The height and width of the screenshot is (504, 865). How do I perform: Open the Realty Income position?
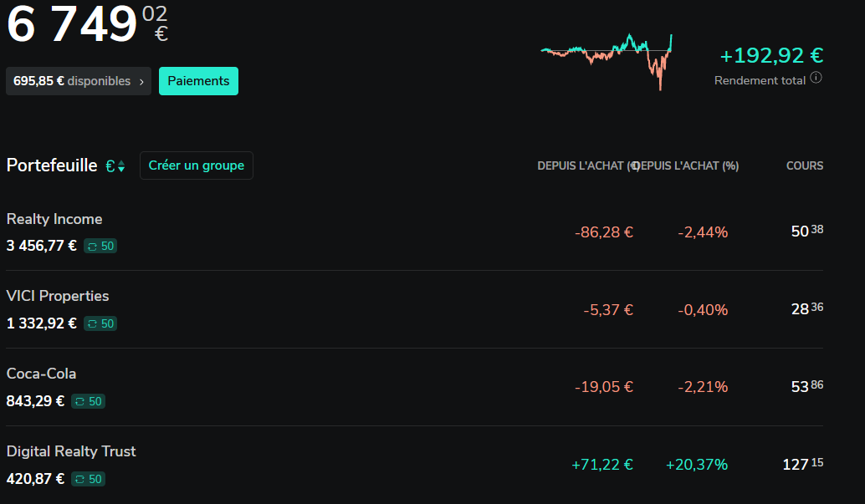point(414,232)
